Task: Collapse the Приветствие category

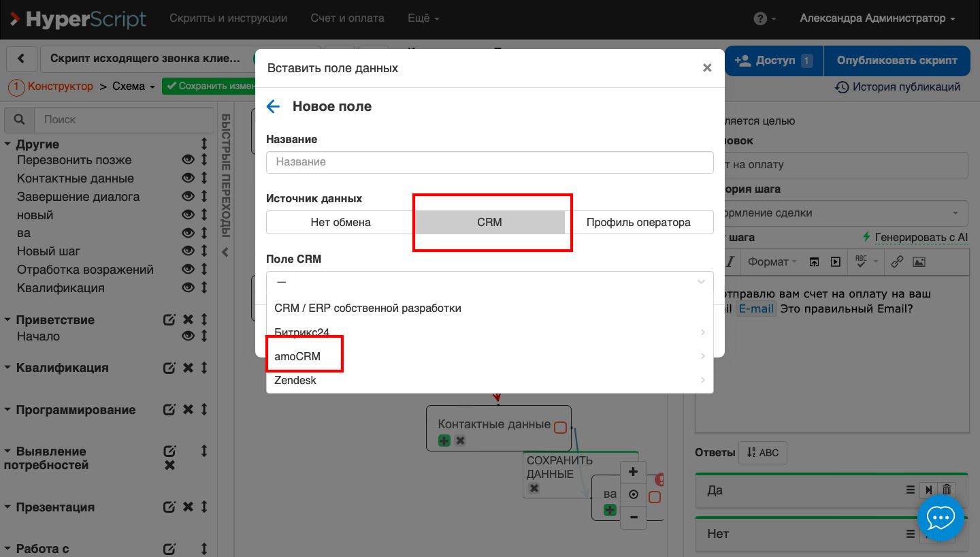Action: [x=8, y=319]
